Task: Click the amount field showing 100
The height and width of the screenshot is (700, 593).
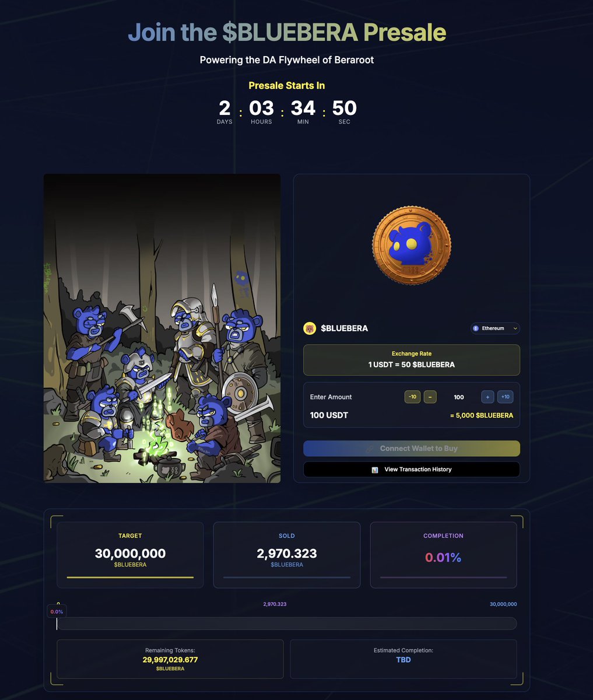Action: [459, 397]
